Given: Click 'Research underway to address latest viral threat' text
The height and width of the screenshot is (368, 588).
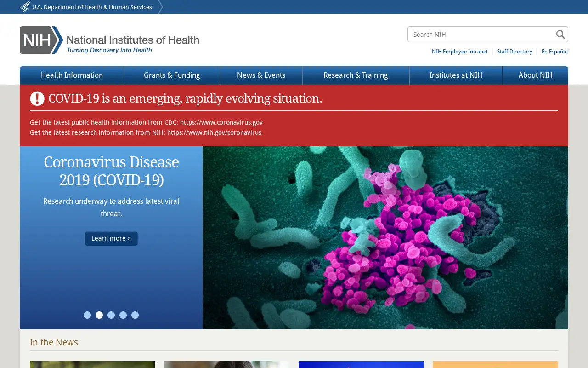Looking at the screenshot, I should [x=111, y=207].
